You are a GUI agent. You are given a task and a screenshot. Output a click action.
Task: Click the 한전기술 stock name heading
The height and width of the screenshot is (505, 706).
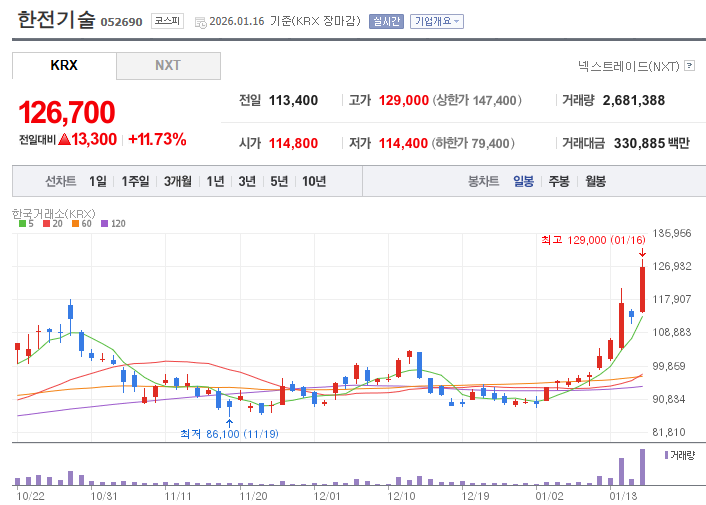(x=56, y=20)
